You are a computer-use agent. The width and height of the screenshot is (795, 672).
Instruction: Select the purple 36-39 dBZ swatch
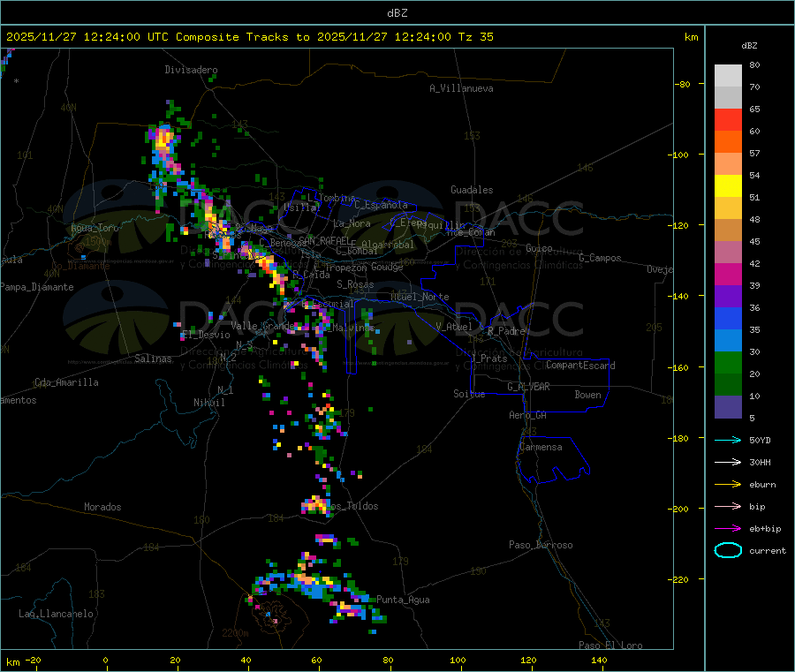coord(728,297)
